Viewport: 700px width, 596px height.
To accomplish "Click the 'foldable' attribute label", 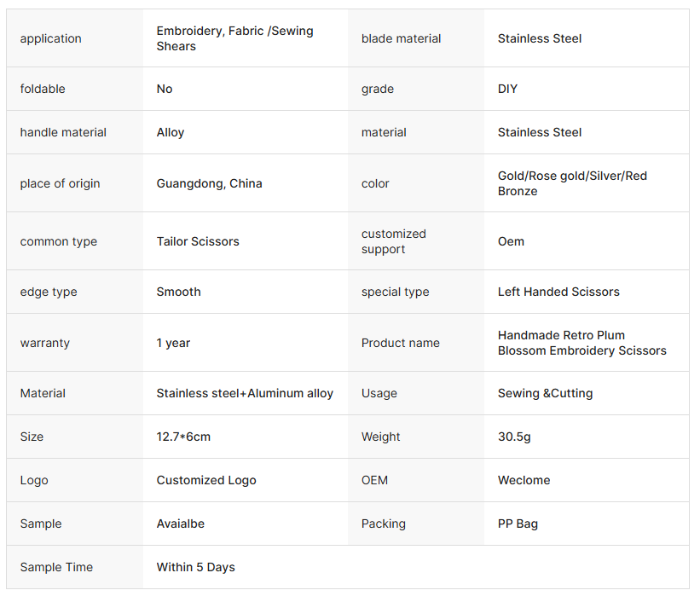I will 43,90.
